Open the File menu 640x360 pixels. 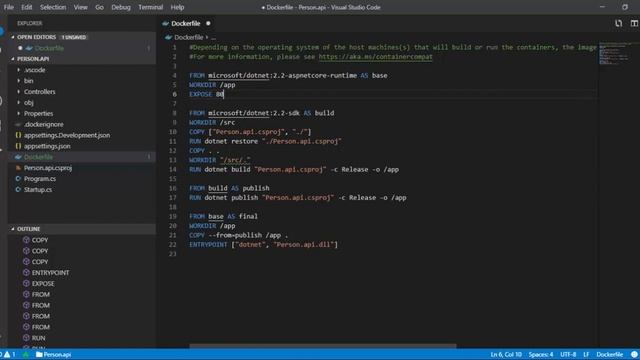9,7
